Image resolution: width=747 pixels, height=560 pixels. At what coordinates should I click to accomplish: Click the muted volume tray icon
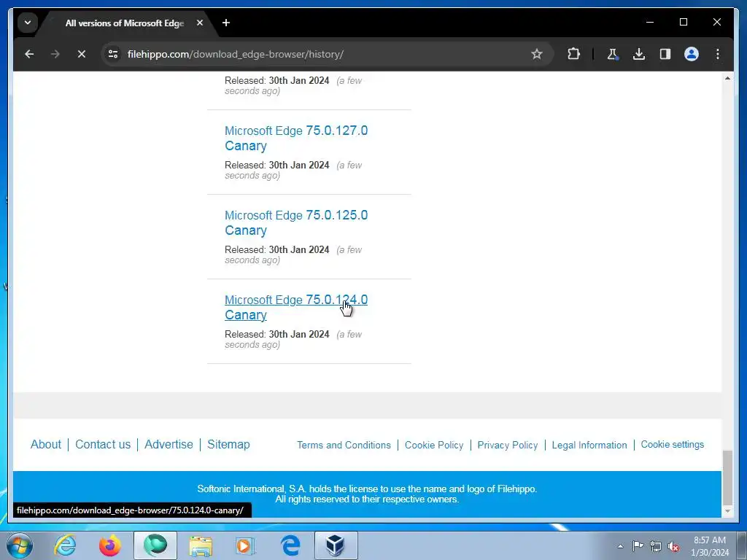pyautogui.click(x=673, y=546)
